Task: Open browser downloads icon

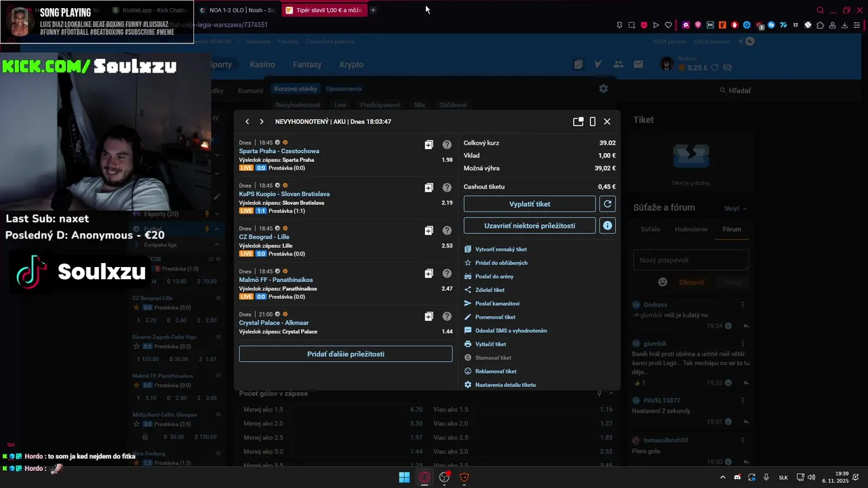Action: coord(845,25)
